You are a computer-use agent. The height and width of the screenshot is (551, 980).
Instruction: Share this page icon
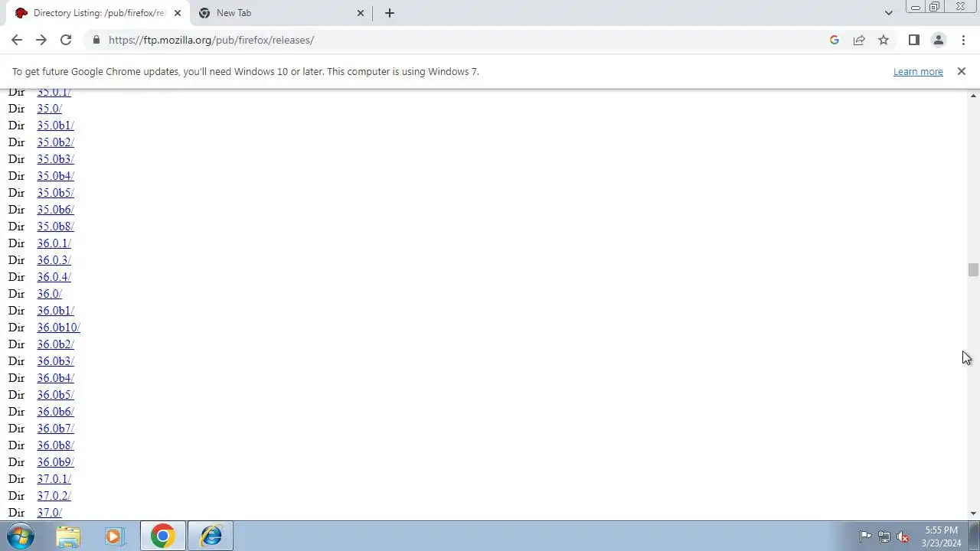pos(859,40)
